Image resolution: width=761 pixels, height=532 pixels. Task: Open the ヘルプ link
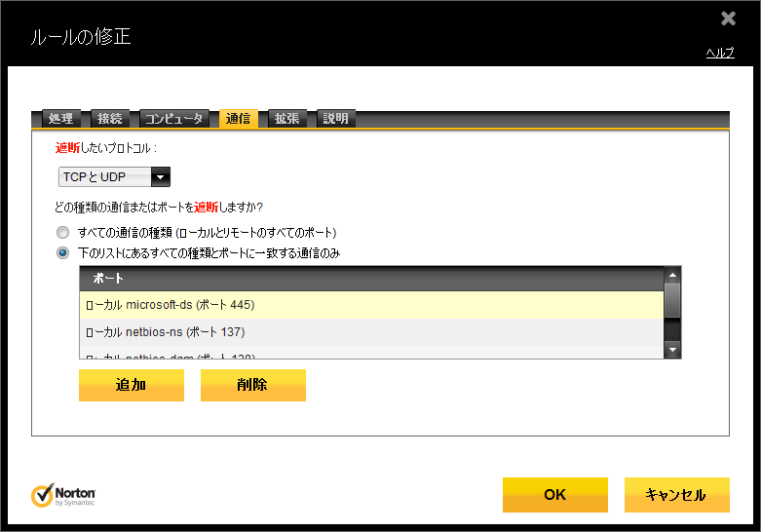tap(719, 53)
